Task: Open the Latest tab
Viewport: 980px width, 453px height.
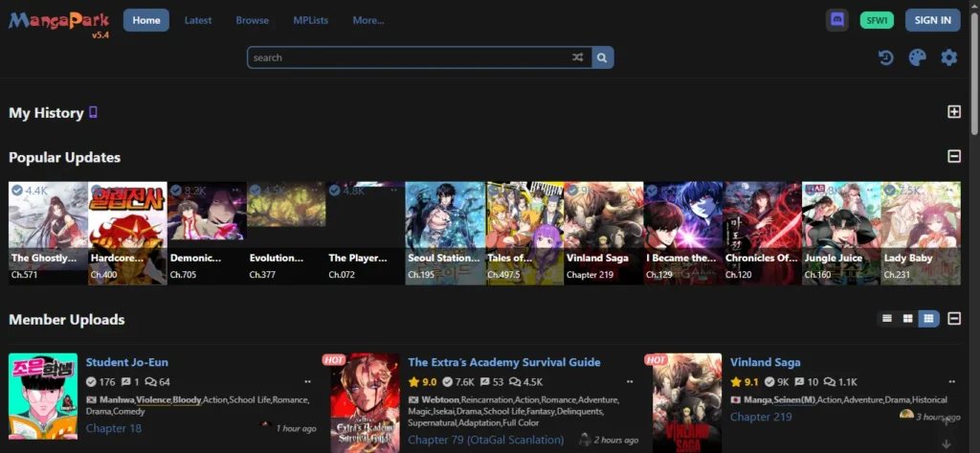Action: coord(198,20)
